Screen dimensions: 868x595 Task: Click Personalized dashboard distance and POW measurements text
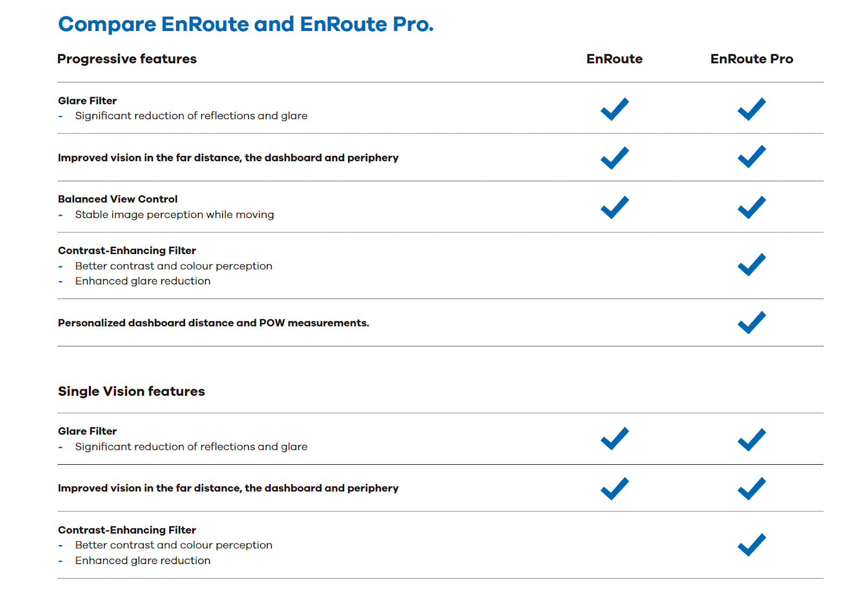click(x=213, y=323)
